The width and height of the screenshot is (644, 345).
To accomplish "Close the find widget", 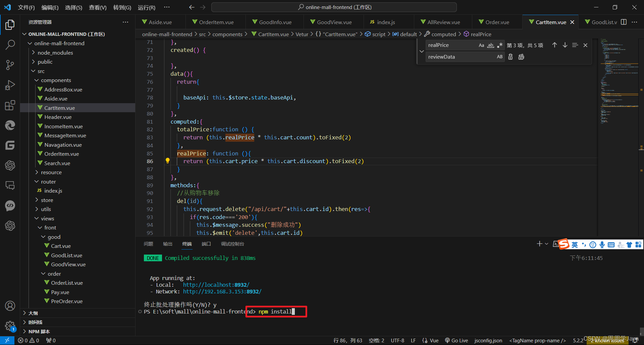I will tap(585, 45).
